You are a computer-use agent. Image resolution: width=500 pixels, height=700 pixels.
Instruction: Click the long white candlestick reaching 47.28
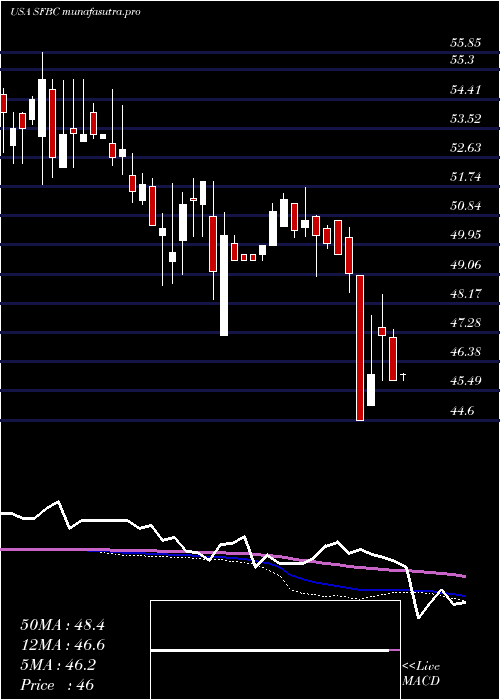[224, 285]
